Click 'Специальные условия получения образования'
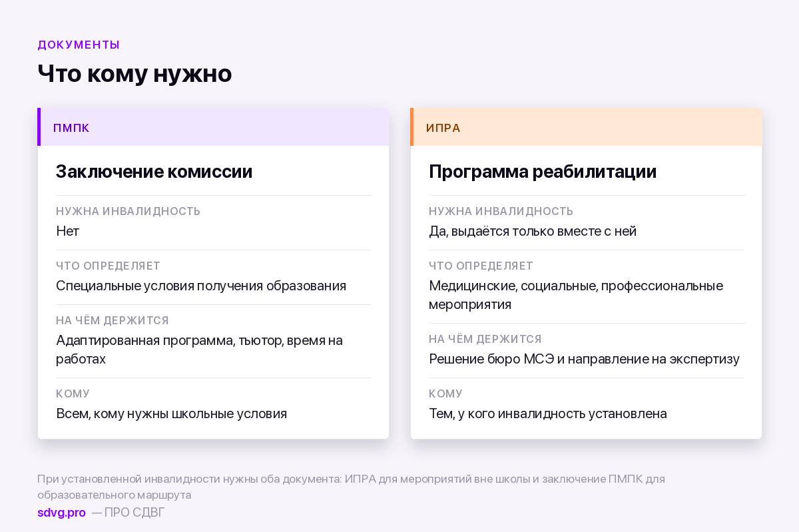Image resolution: width=799 pixels, height=532 pixels. click(201, 286)
